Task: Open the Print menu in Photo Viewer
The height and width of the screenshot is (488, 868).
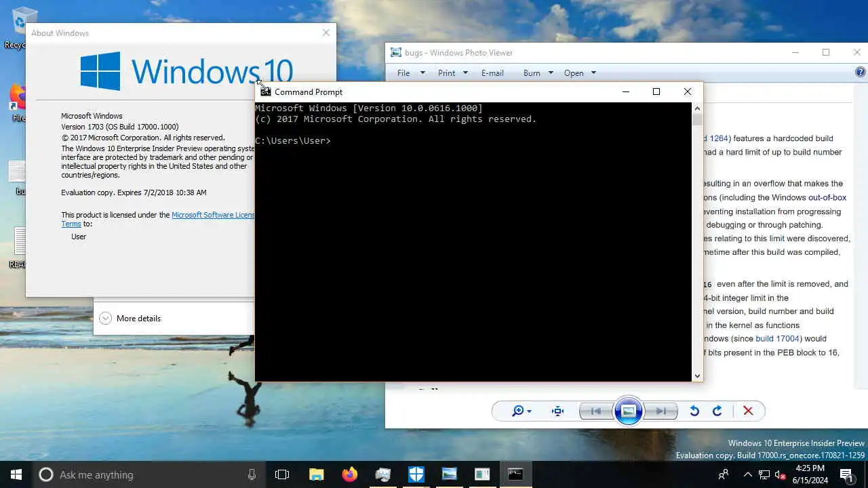Action: click(x=454, y=73)
